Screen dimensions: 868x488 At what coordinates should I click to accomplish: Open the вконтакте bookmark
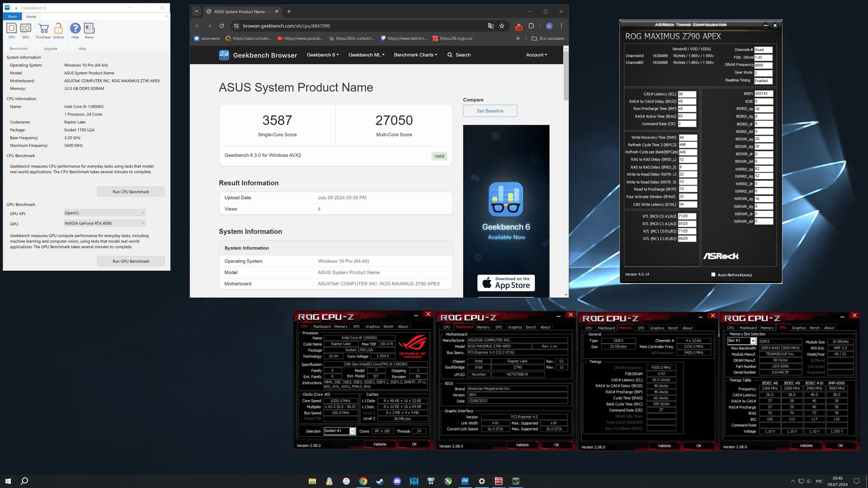[207, 38]
